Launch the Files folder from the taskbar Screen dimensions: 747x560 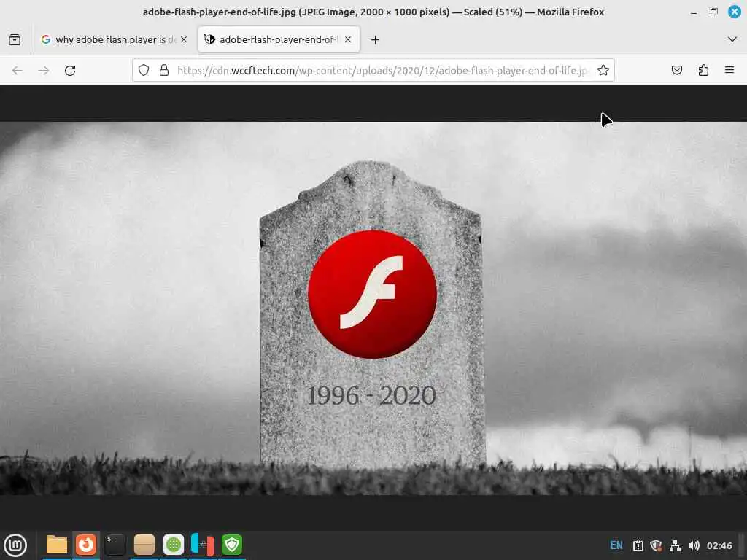[57, 545]
